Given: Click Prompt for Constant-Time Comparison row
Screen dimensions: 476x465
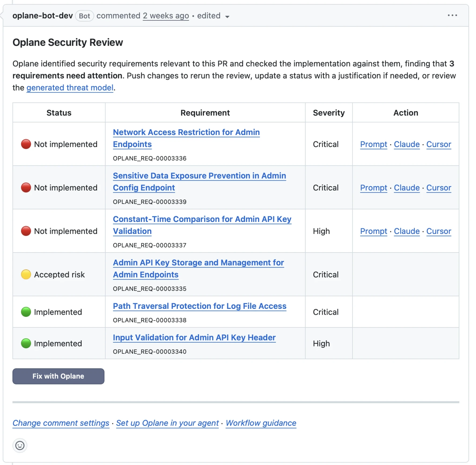Looking at the screenshot, I should (374, 231).
